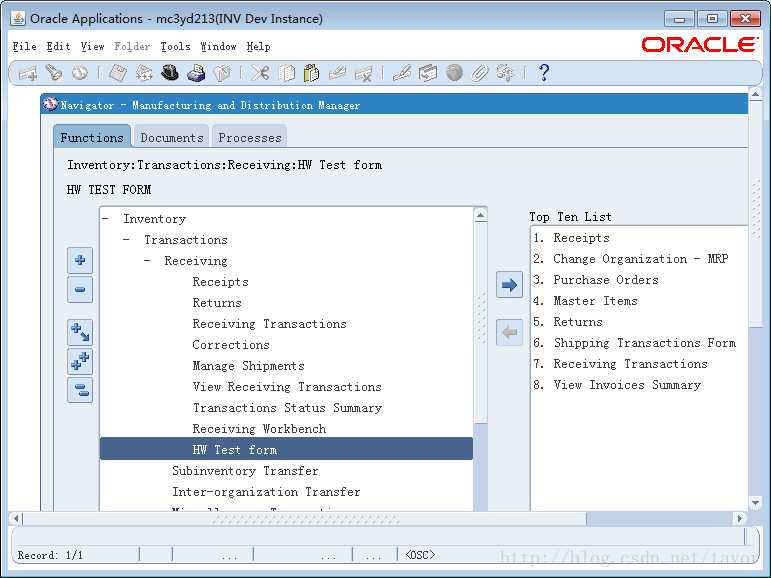Click the Remove from Top Ten arrow
This screenshot has width=771, height=578.
coord(509,333)
